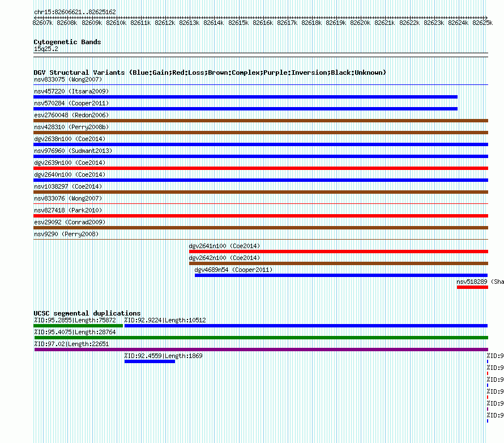Select the short red bar under nsv518289
This screenshot has height=443, width=504.
(472, 287)
